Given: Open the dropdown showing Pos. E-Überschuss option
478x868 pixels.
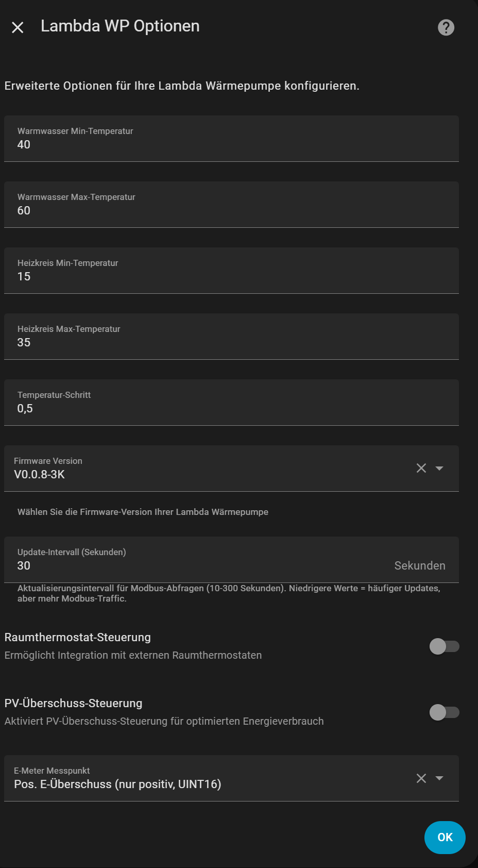Looking at the screenshot, I should point(440,778).
